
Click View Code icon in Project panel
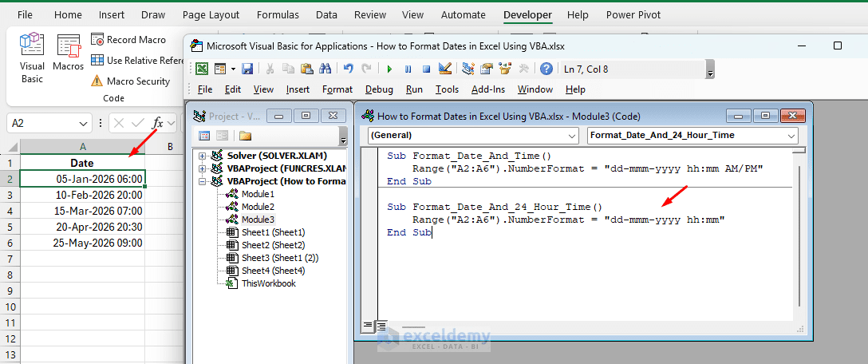point(204,136)
